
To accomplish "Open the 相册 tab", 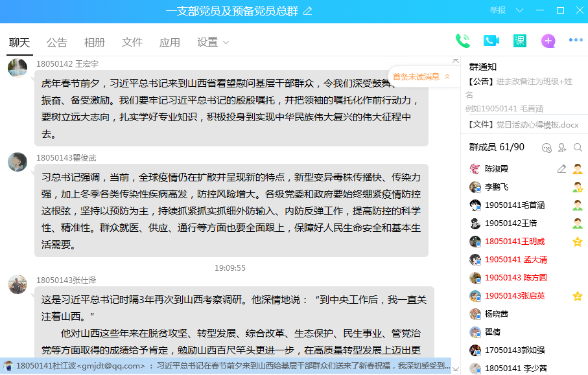I will point(95,42).
